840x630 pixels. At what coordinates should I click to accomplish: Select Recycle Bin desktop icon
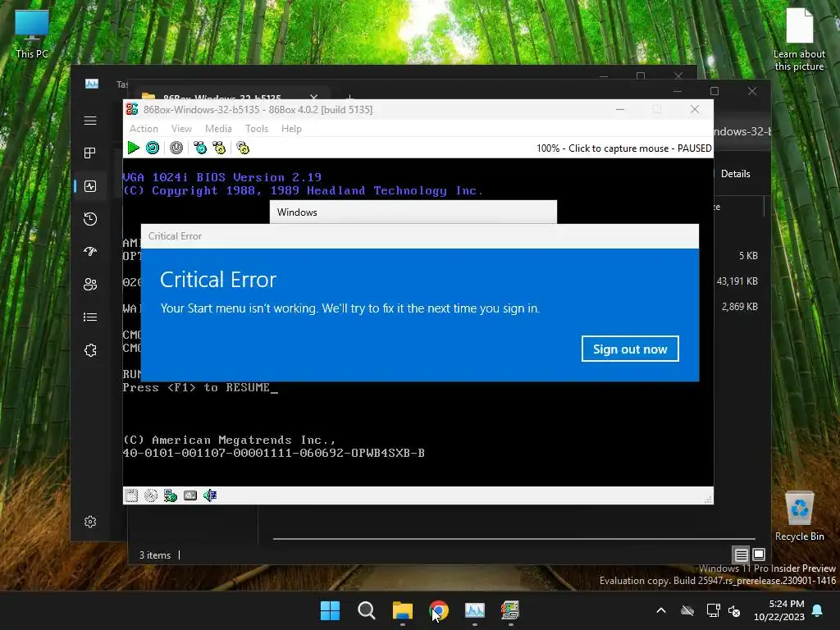799,516
